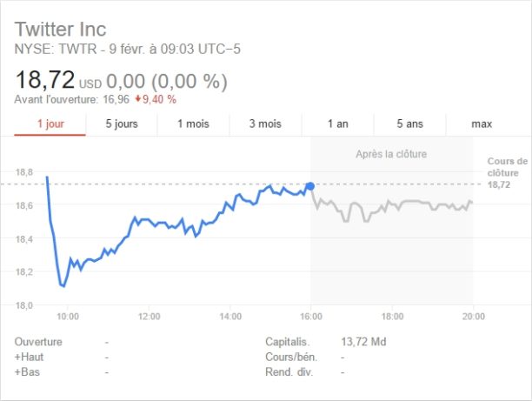View the '5 ans' chart tab
532x401 pixels.
(x=409, y=124)
